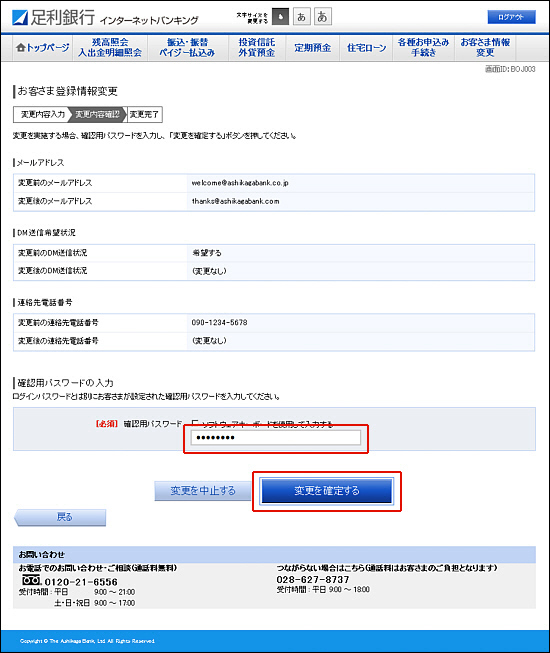Open the 振込・振替 ペイジー払込み menu

(x=187, y=48)
